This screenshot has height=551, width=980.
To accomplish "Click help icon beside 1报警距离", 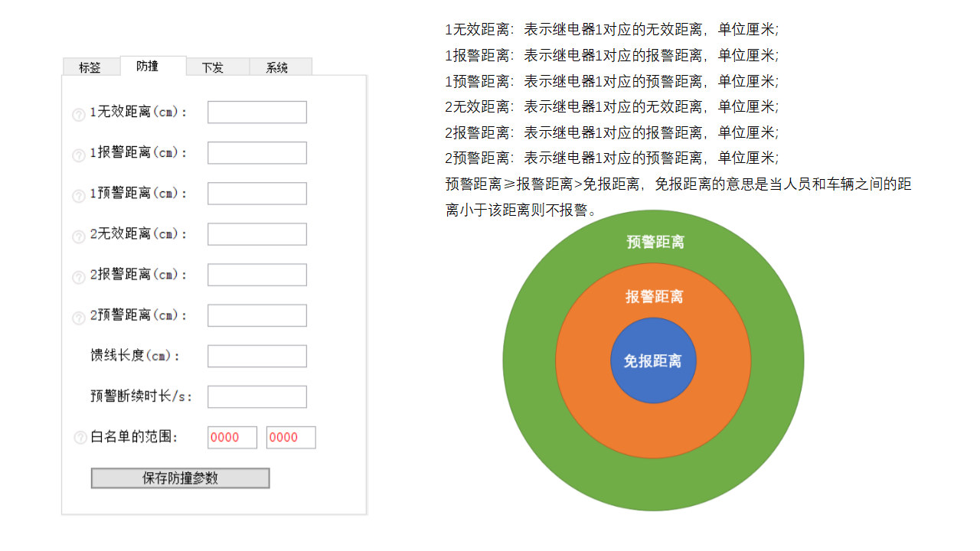I will [78, 155].
